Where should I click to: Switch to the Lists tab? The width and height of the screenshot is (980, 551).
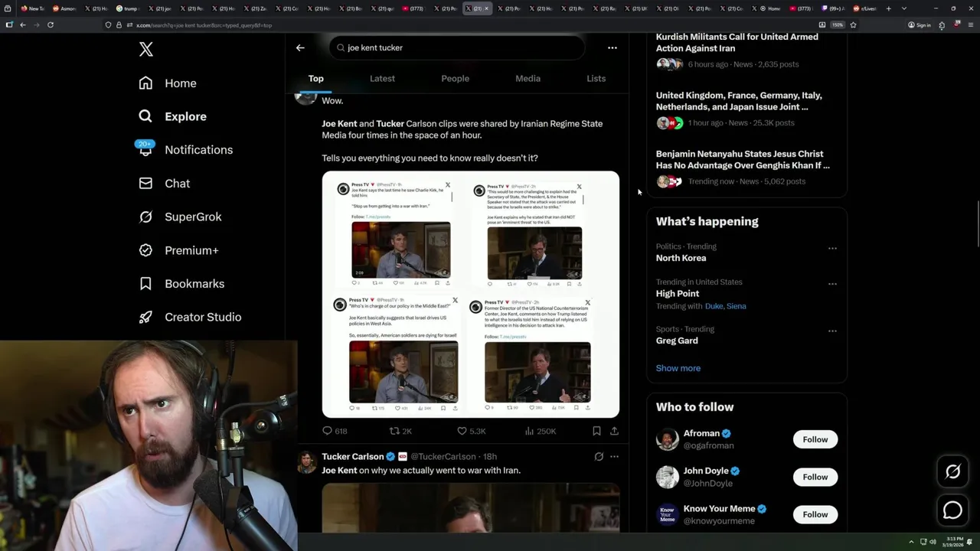click(596, 78)
